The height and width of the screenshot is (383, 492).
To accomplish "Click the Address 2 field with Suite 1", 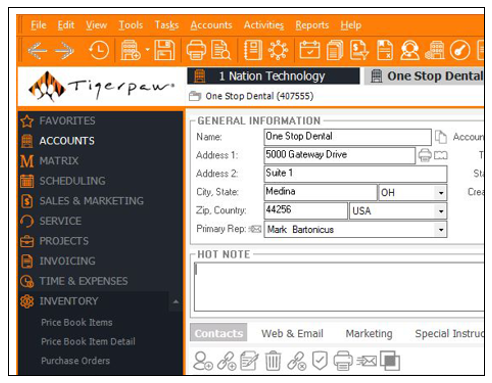I will pyautogui.click(x=355, y=174).
